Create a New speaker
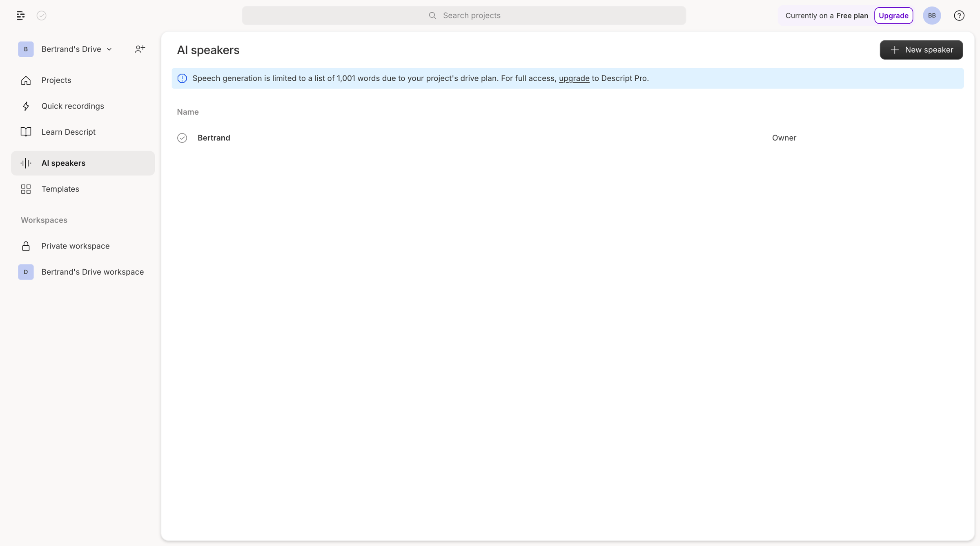The height and width of the screenshot is (546, 980). point(921,50)
